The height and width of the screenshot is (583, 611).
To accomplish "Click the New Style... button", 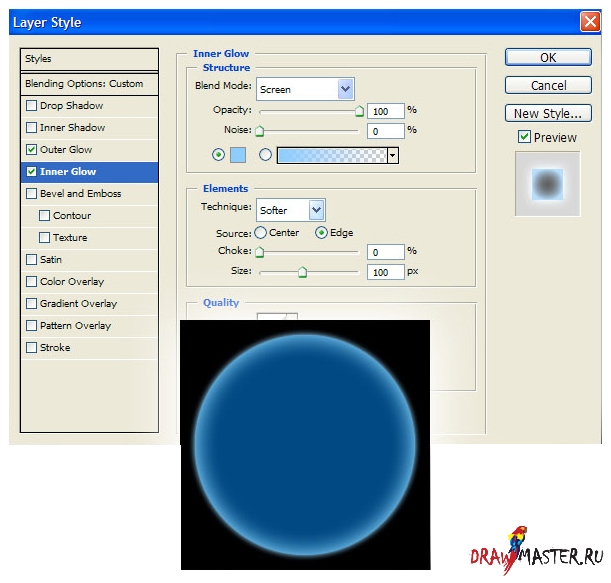I will point(548,113).
